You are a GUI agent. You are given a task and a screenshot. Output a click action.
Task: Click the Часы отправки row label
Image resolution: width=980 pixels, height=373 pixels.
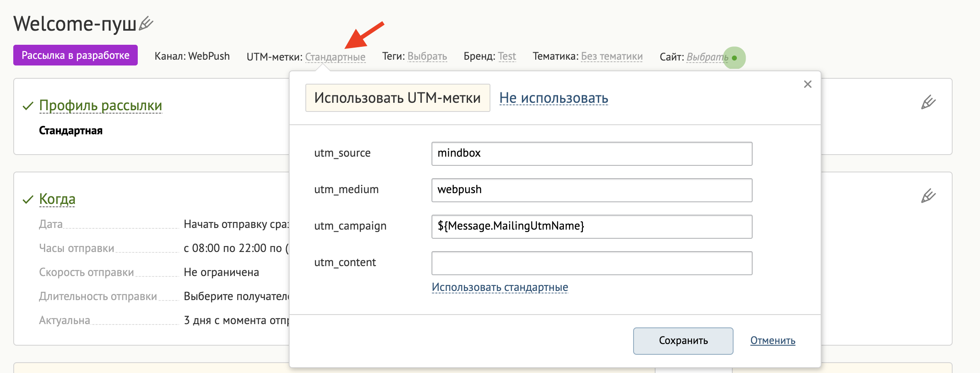coord(76,248)
